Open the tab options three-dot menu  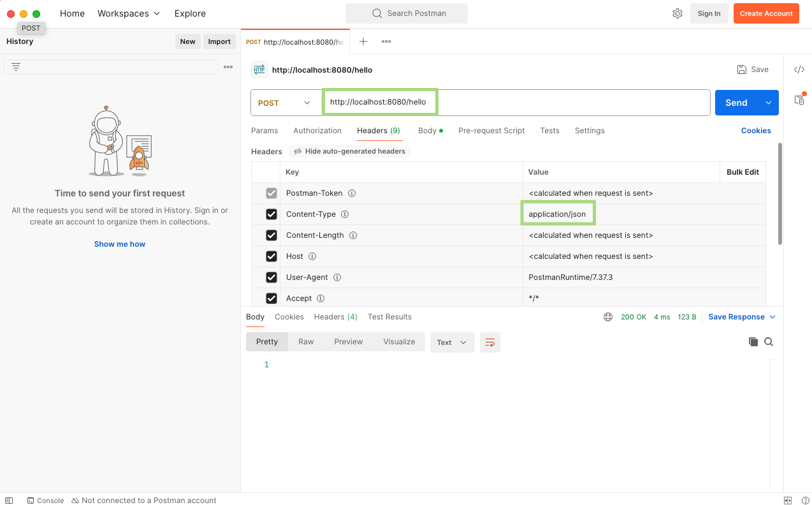[x=386, y=41]
